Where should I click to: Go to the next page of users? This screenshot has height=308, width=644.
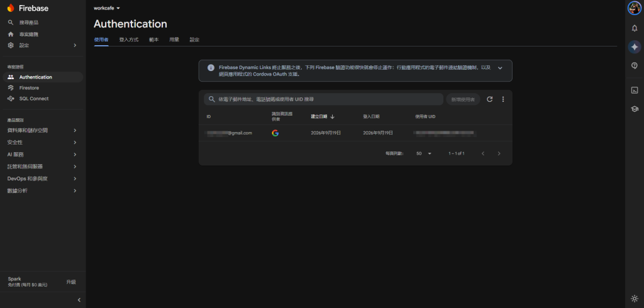click(499, 153)
